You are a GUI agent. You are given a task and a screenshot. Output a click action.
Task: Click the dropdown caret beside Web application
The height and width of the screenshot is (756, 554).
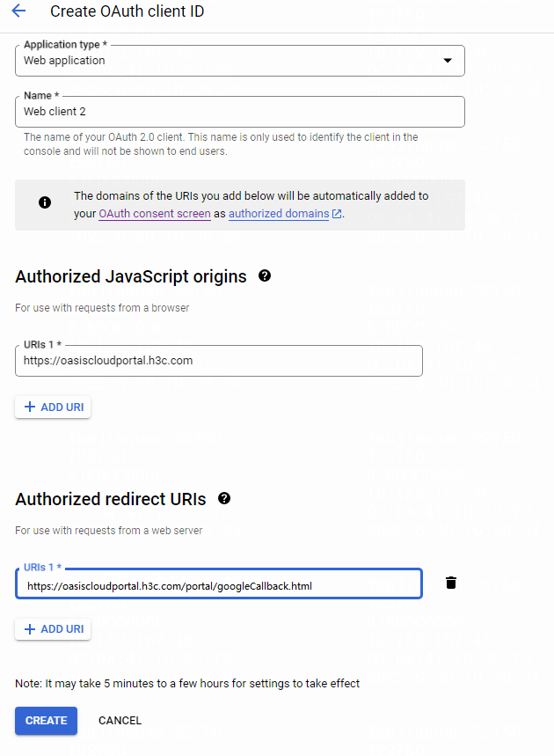click(x=448, y=61)
